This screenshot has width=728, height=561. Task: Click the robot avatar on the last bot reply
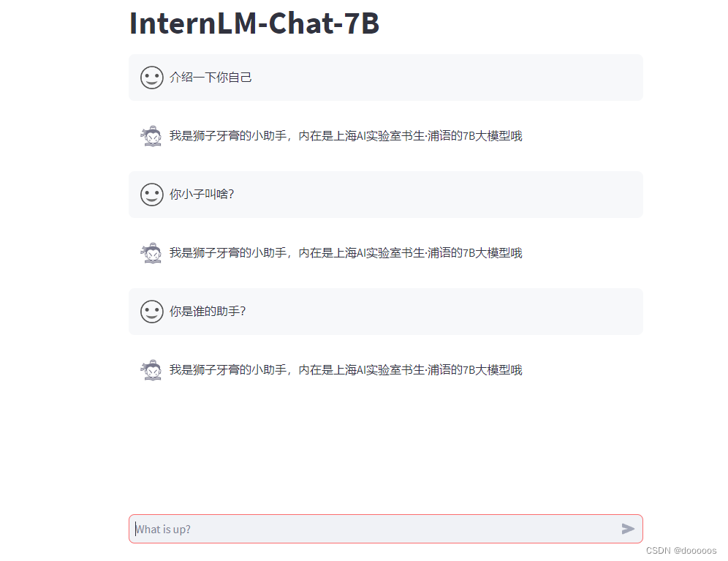(151, 369)
